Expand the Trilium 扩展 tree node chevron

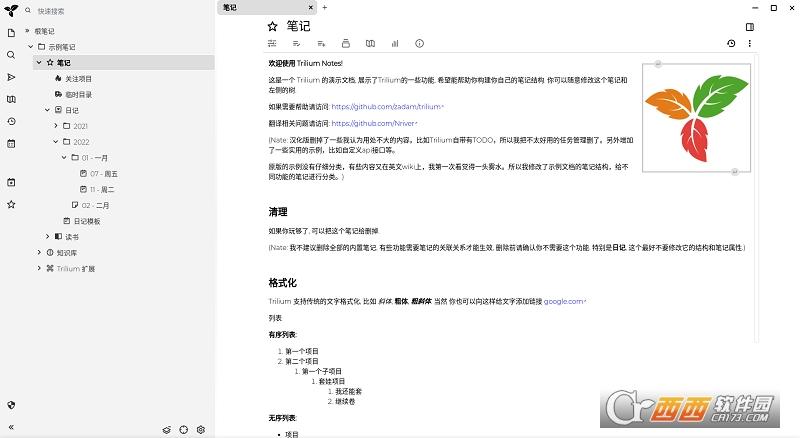[x=39, y=268]
